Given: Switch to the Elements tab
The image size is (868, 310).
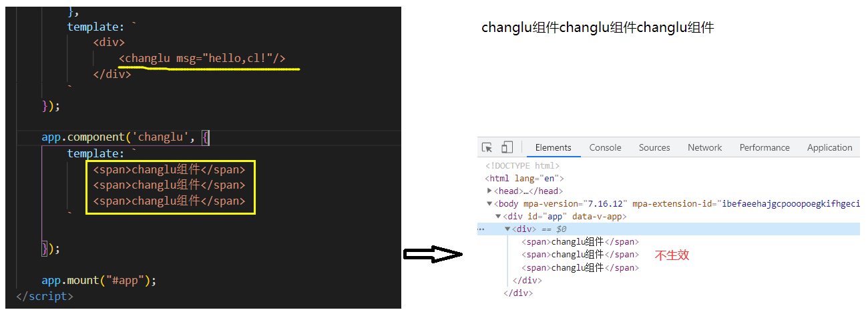Looking at the screenshot, I should coord(553,147).
